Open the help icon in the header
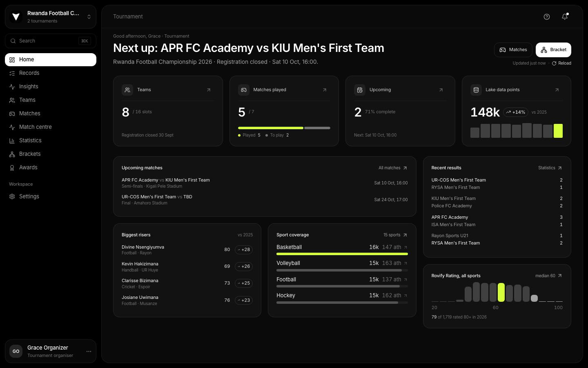This screenshot has height=368, width=588. coord(547,17)
